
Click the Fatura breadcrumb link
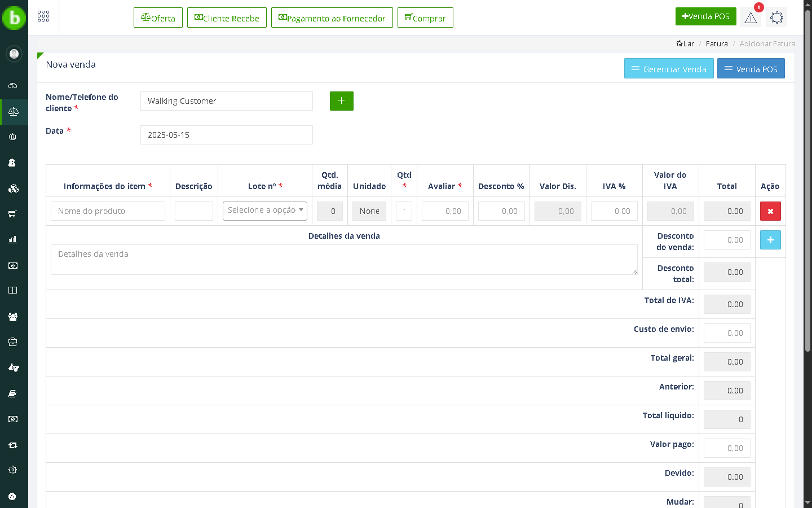(x=717, y=44)
